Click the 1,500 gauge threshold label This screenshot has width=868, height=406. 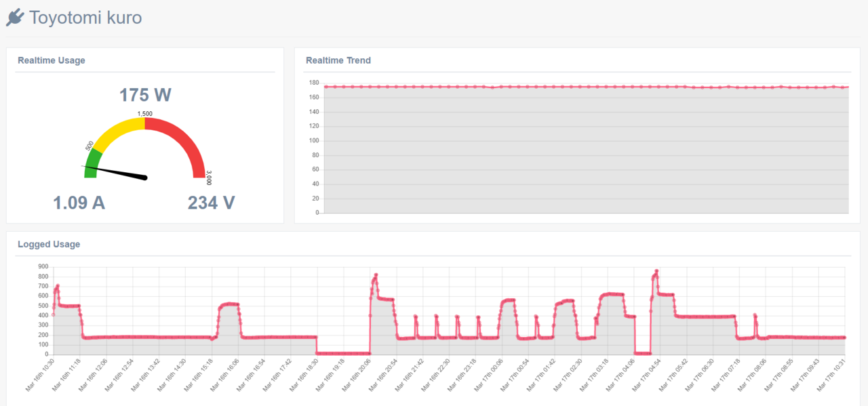click(144, 114)
